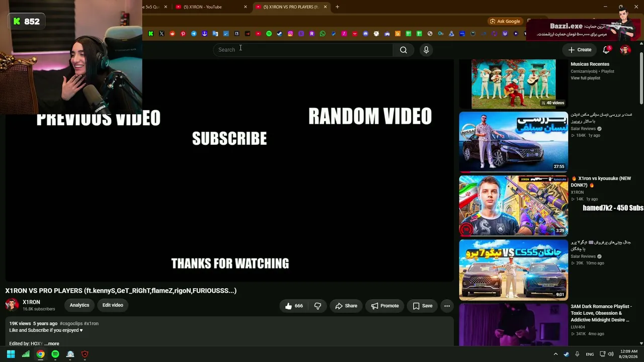Click RANDOM VIDEO on the end screen
The height and width of the screenshot is (362, 644).
pos(370,116)
